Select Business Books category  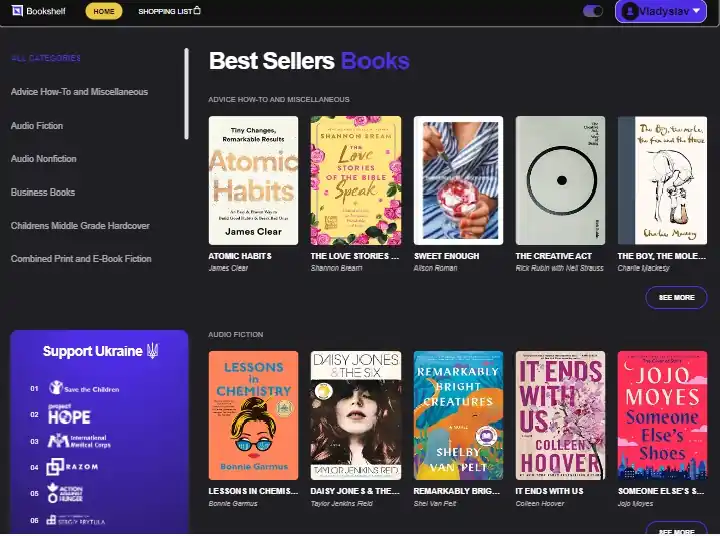(43, 192)
